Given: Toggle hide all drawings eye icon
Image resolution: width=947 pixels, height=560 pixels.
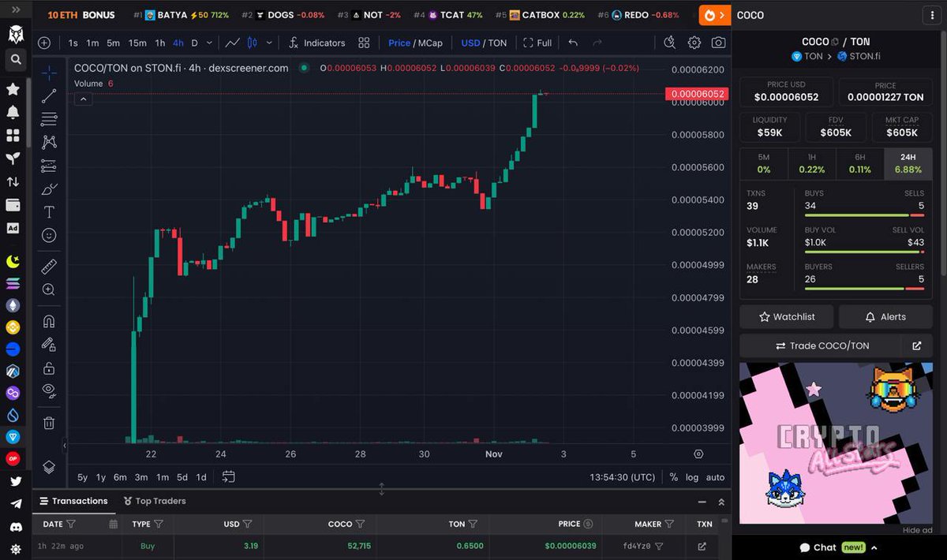Looking at the screenshot, I should (49, 390).
